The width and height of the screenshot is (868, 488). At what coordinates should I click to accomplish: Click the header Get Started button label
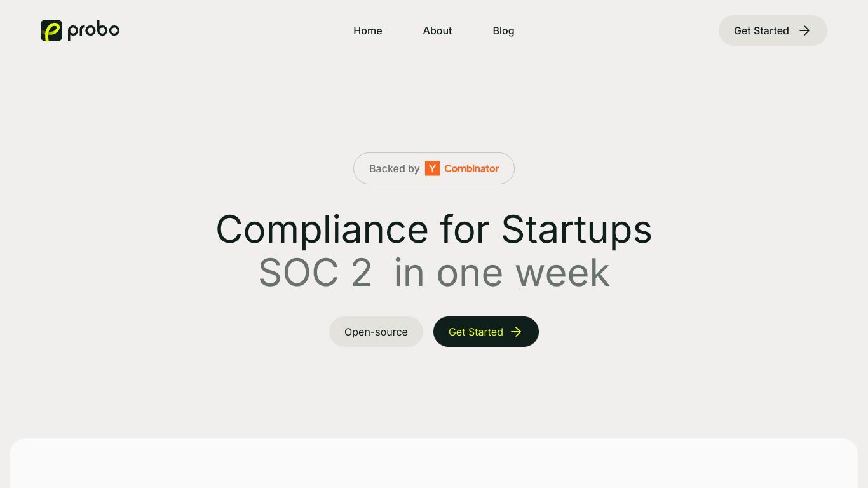761,30
